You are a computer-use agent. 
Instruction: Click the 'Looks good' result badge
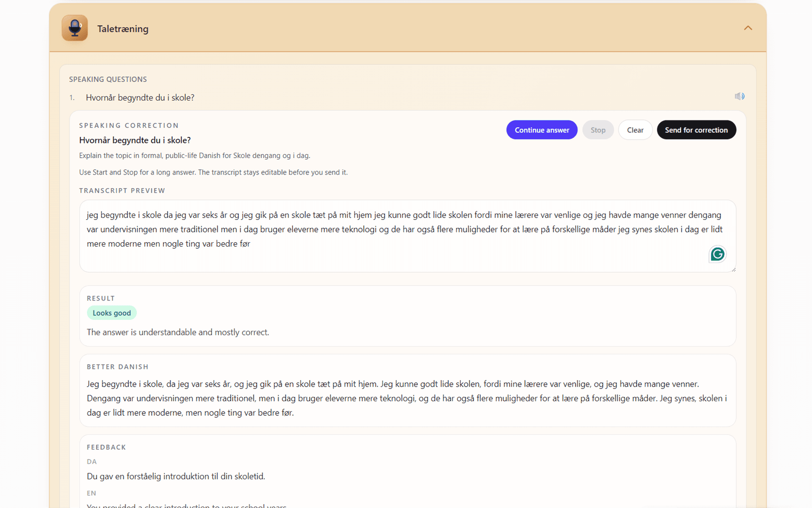click(x=112, y=313)
